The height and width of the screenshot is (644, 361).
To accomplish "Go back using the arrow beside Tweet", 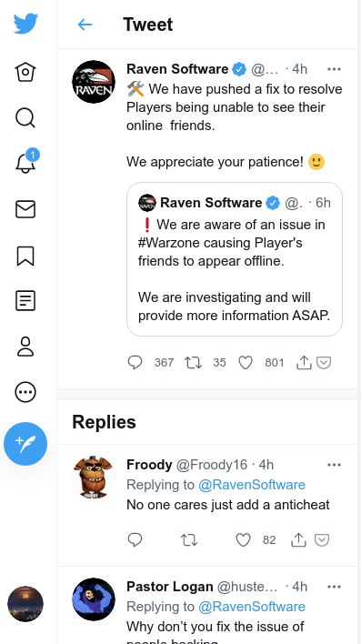I will coord(85,25).
